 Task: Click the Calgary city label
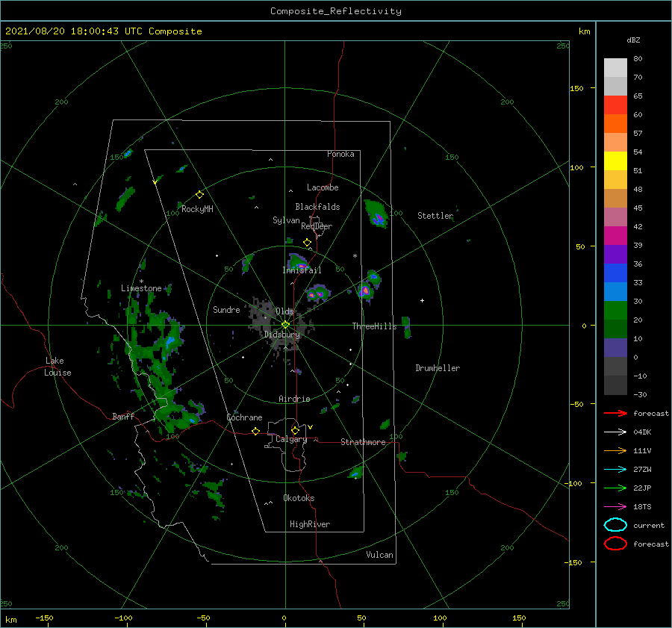point(291,439)
